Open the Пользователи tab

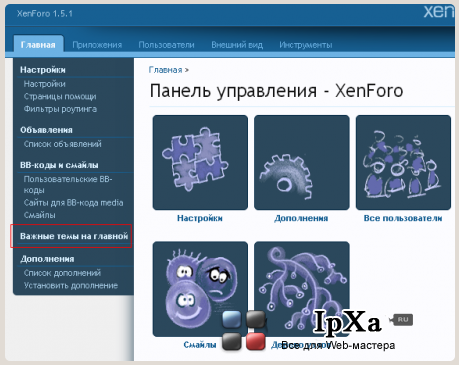pos(166,45)
